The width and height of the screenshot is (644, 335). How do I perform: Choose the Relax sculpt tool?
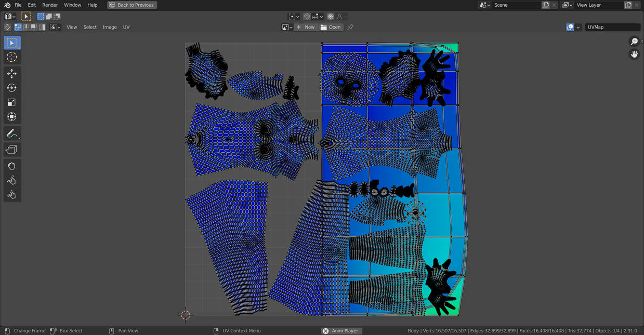point(12,180)
